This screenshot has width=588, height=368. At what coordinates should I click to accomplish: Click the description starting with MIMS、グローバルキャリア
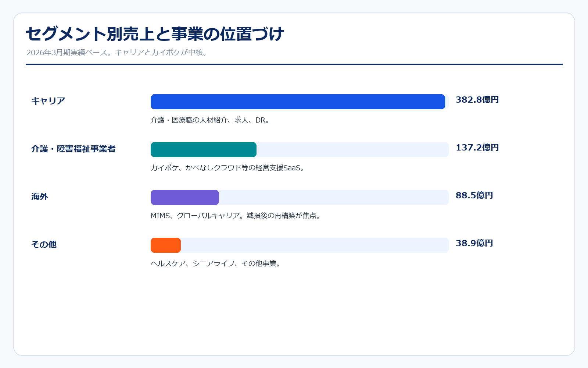pyautogui.click(x=236, y=216)
